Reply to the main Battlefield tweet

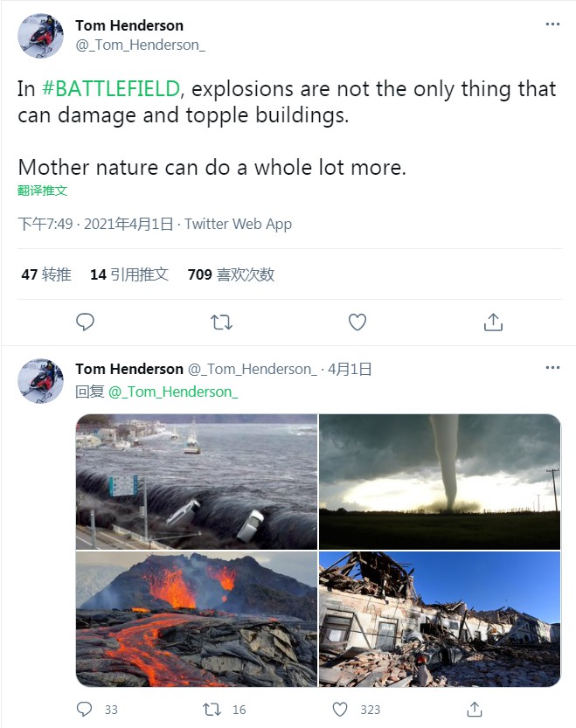click(85, 322)
